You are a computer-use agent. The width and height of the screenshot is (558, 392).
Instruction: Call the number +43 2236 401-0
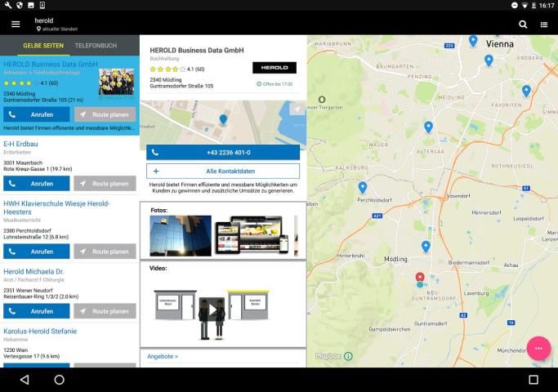223,152
